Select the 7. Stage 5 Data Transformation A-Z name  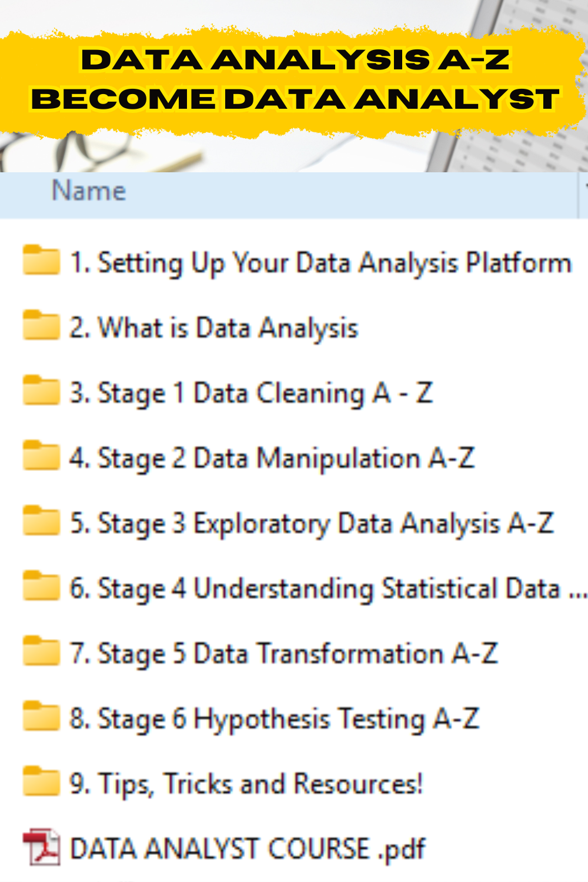click(283, 654)
